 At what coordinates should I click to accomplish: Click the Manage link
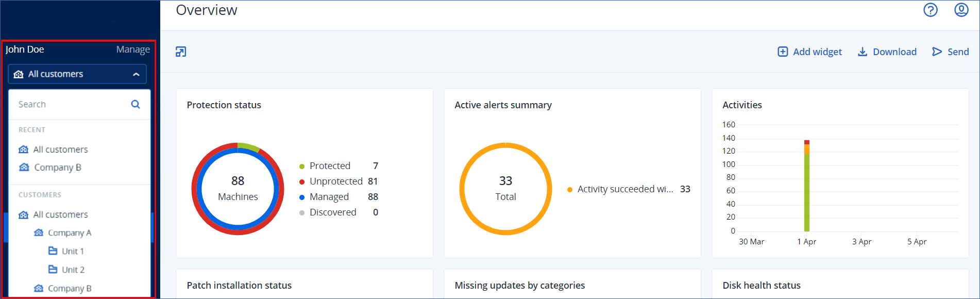(x=133, y=49)
